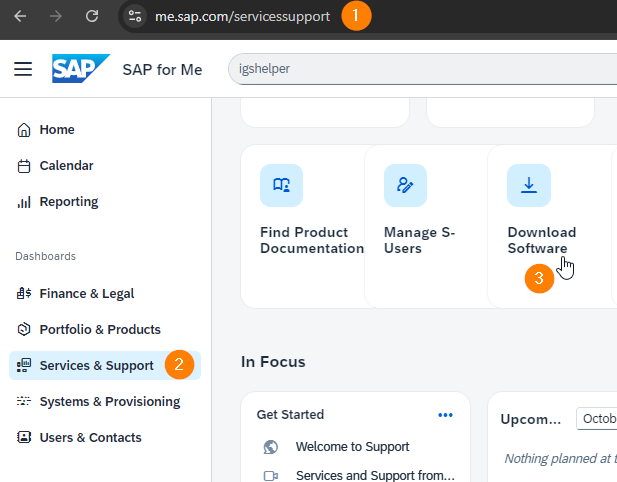
Task: Click the Get Started card title
Action: 290,414
